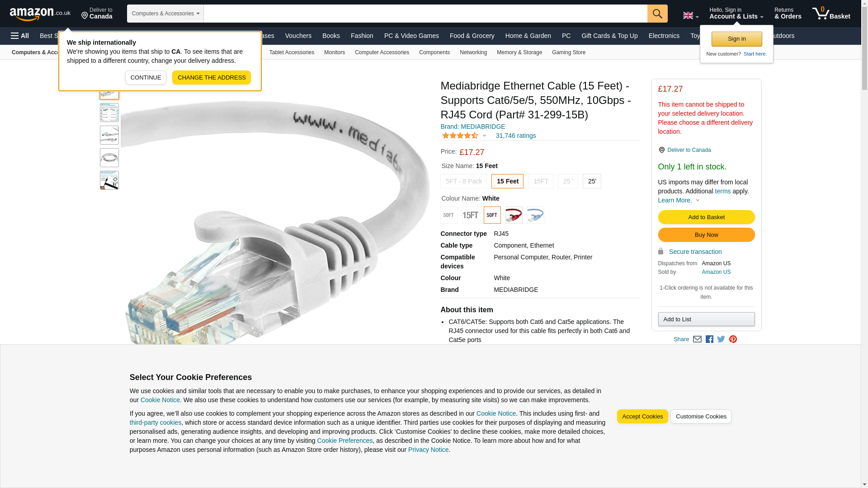
Task: Share via Facebook icon
Action: (709, 339)
